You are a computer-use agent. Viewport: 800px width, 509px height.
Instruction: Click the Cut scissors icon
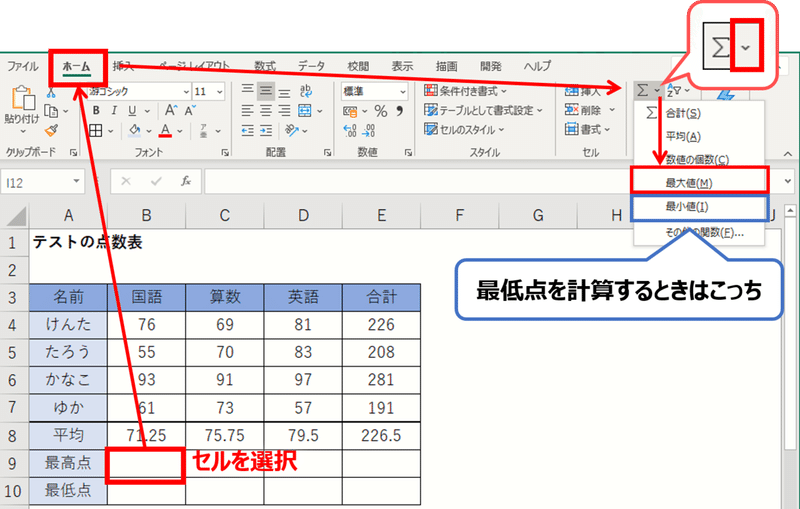click(x=51, y=93)
